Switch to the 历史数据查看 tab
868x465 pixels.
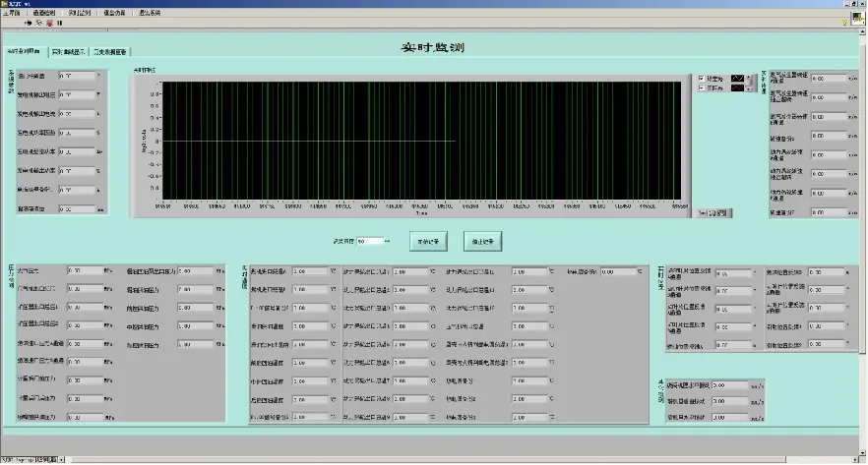111,52
